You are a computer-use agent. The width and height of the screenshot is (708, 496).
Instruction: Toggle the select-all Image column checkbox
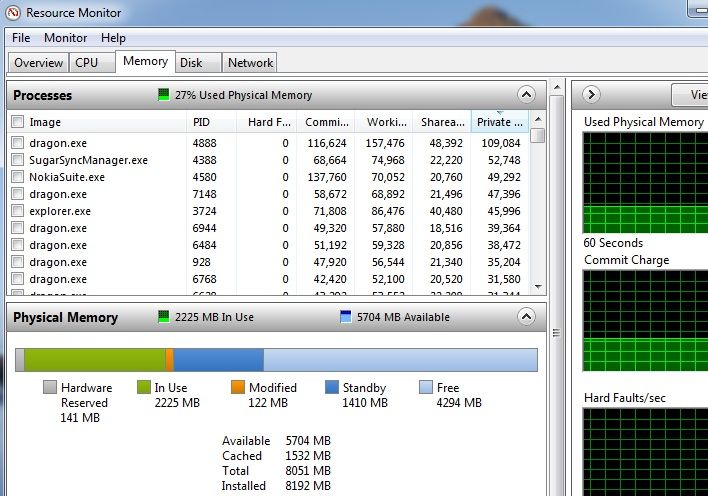[17, 122]
